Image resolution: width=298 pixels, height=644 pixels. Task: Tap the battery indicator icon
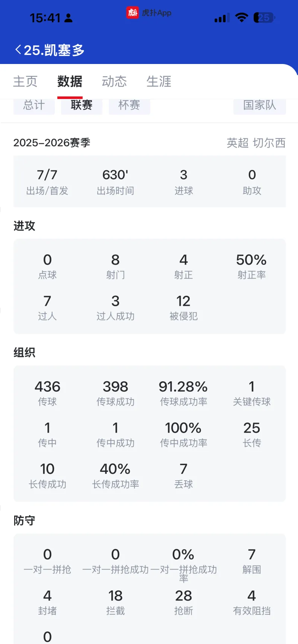click(x=264, y=17)
